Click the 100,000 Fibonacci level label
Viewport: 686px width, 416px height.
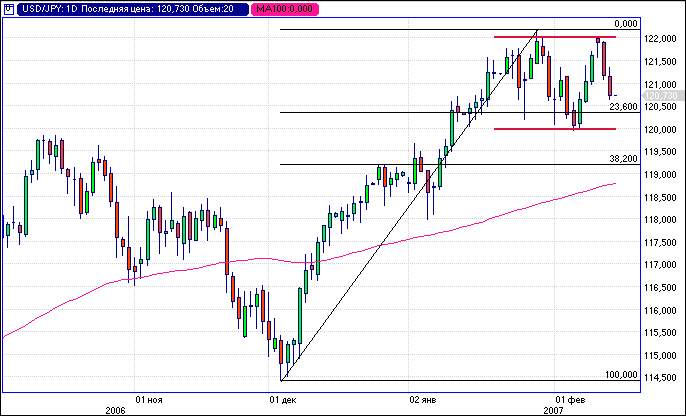pos(621,374)
